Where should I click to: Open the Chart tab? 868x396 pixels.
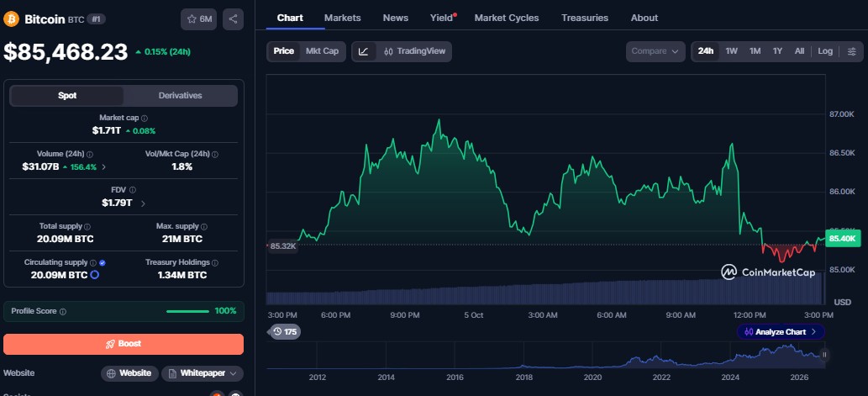(x=290, y=18)
